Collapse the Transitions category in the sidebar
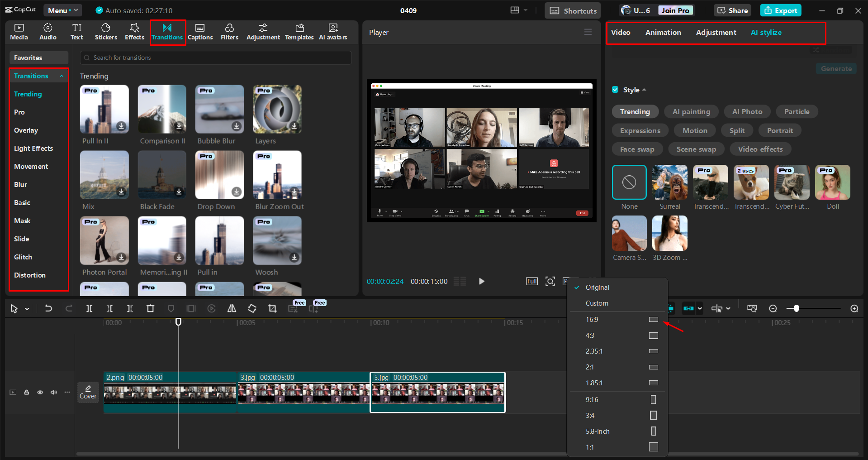Viewport: 868px width, 460px height. (x=62, y=76)
